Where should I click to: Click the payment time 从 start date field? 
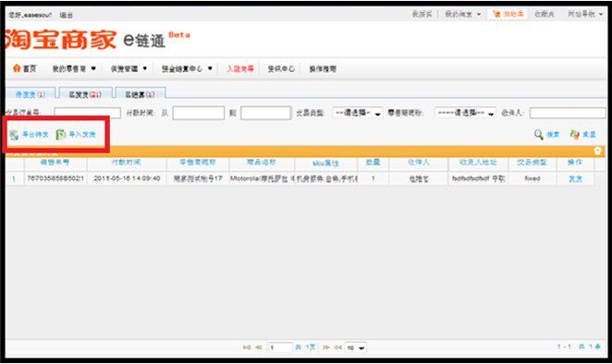click(198, 113)
